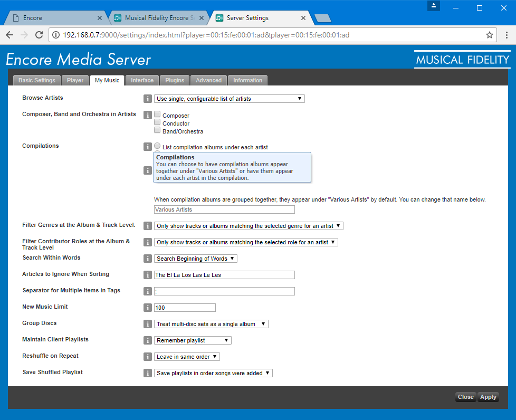Image resolution: width=516 pixels, height=420 pixels.
Task: Switch to the Information tab
Action: [x=248, y=80]
